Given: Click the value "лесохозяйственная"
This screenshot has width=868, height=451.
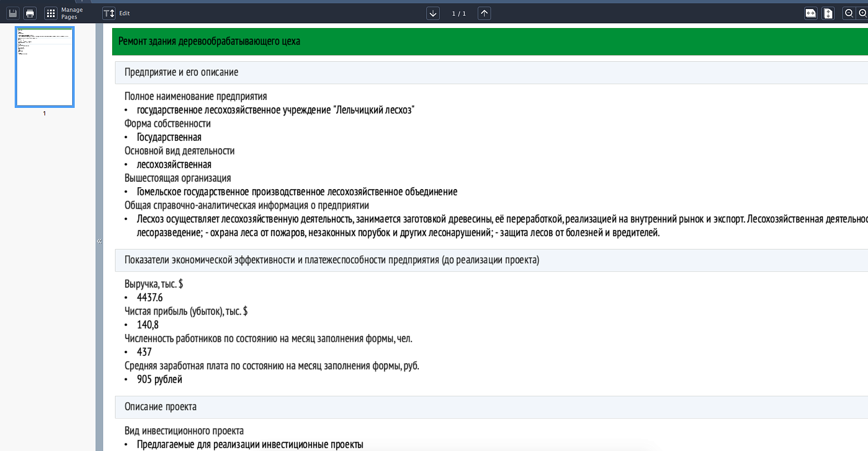Looking at the screenshot, I should click(174, 165).
